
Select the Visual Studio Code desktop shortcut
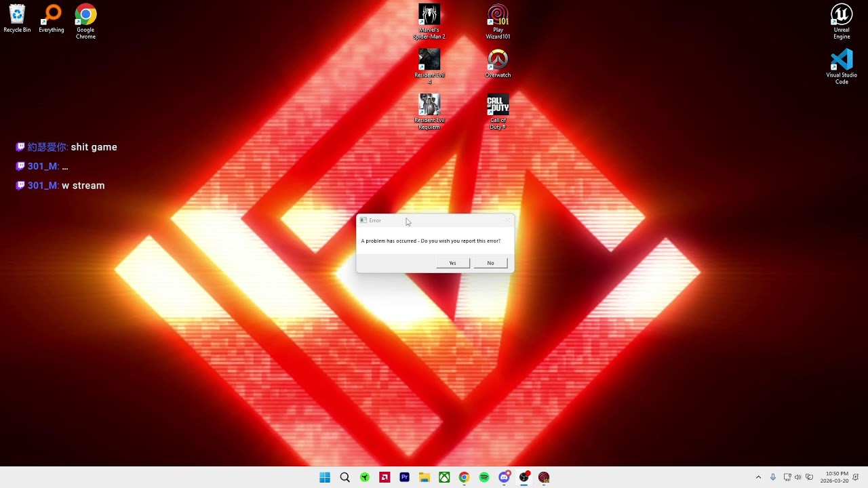click(x=842, y=66)
